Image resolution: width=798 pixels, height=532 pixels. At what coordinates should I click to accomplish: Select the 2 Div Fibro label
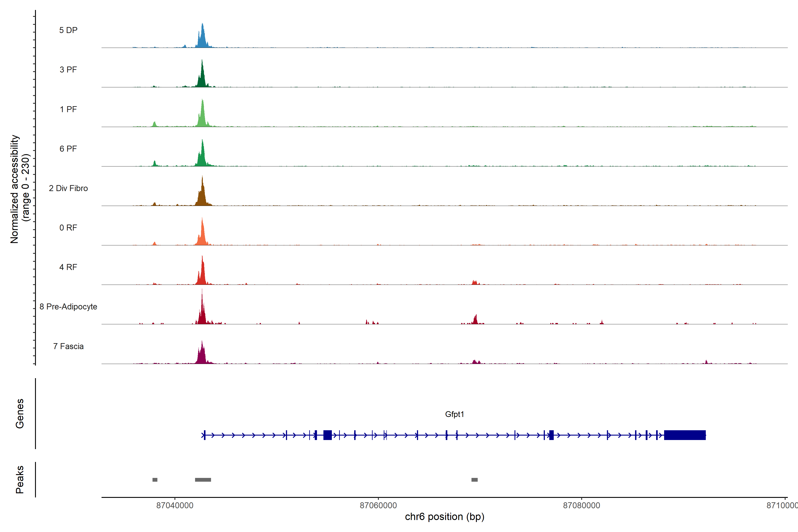(68, 188)
